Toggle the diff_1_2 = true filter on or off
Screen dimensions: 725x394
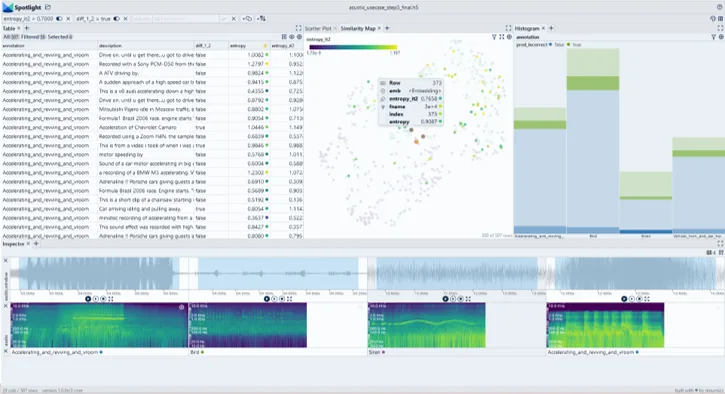tap(117, 19)
